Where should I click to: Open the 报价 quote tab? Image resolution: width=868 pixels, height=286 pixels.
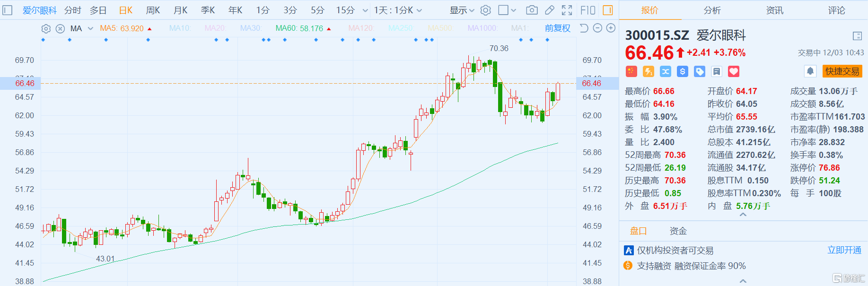click(x=649, y=10)
